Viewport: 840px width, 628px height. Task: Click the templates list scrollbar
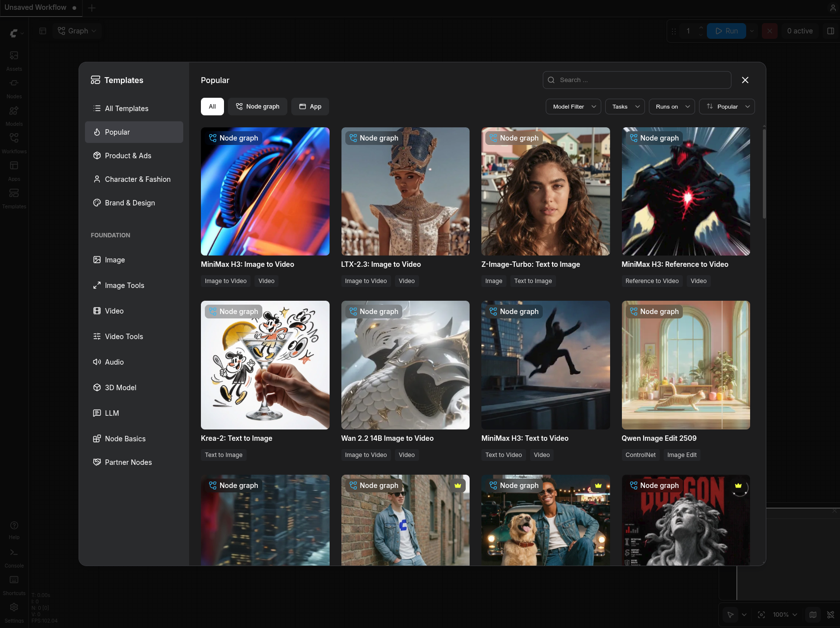tap(764, 174)
